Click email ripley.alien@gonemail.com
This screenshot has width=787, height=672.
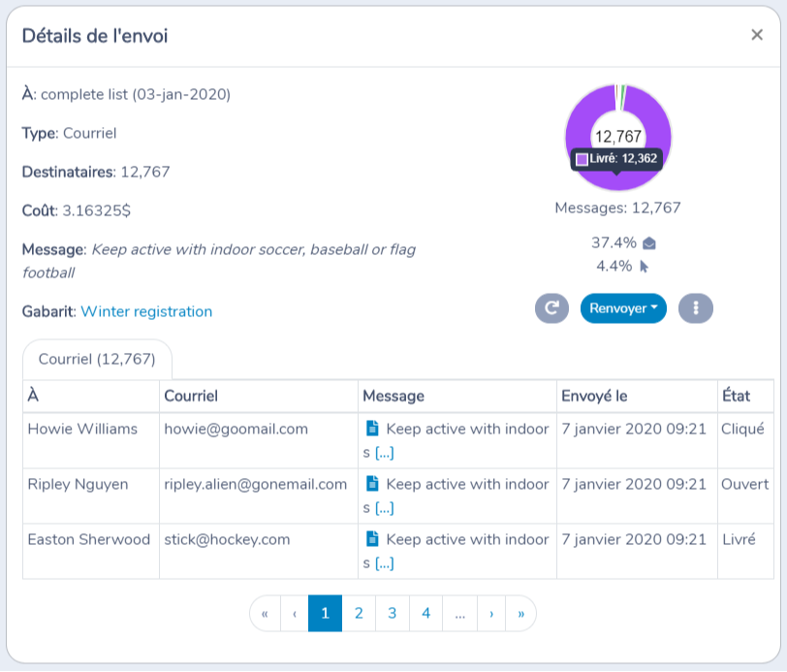click(x=256, y=484)
